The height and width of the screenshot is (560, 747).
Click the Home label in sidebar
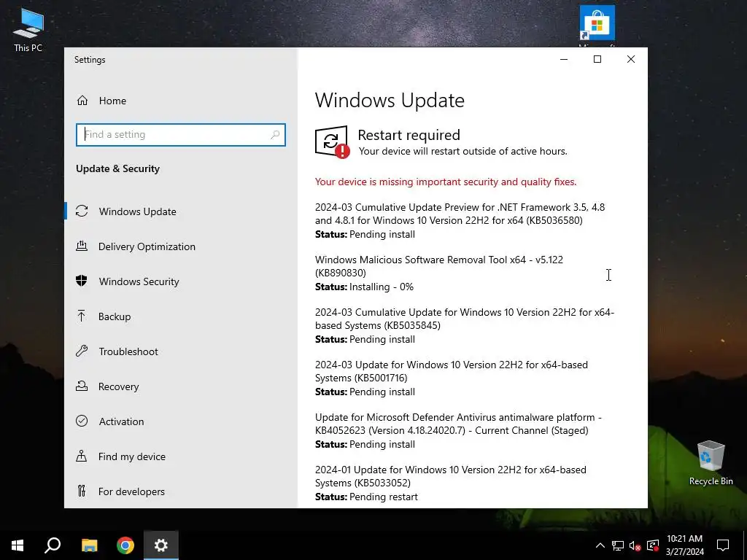click(112, 101)
